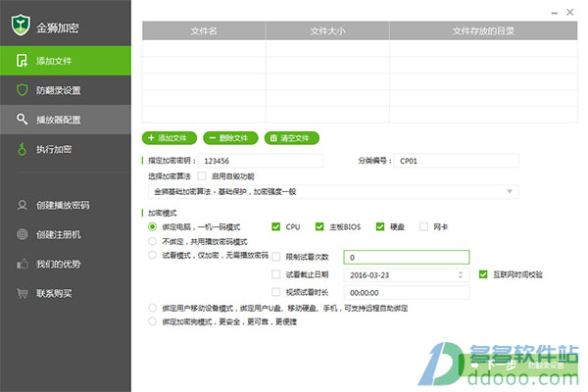
Task: Click the trash icon on 清空文件 button
Action: tap(273, 138)
